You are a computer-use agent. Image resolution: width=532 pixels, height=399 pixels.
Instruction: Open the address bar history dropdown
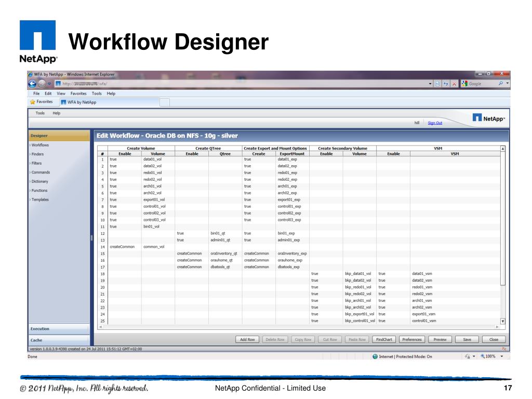(x=430, y=84)
